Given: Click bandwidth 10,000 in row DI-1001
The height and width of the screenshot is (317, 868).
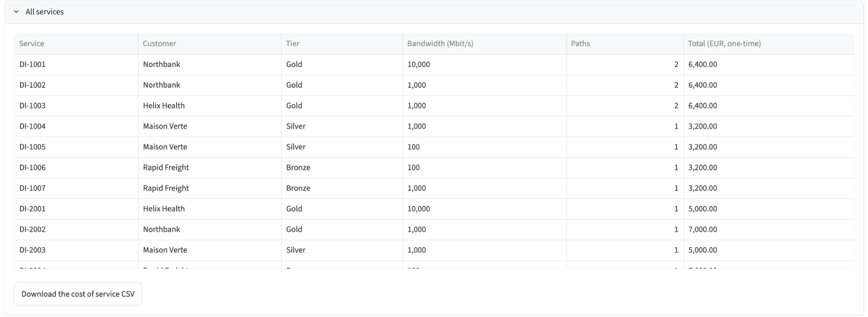Looking at the screenshot, I should click(484, 64).
